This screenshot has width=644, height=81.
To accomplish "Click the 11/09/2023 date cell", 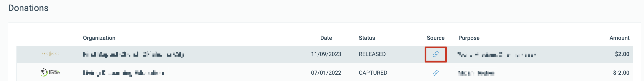I will click(326, 54).
